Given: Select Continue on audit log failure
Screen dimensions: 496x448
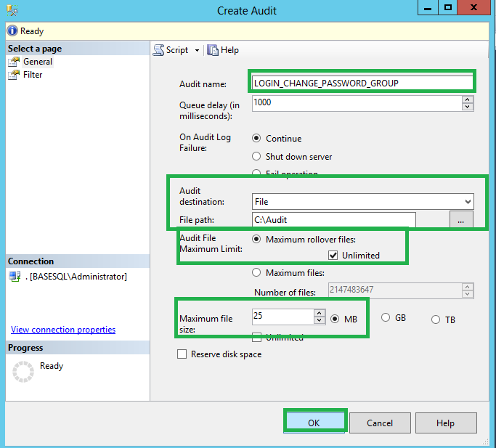Looking at the screenshot, I should tap(256, 138).
